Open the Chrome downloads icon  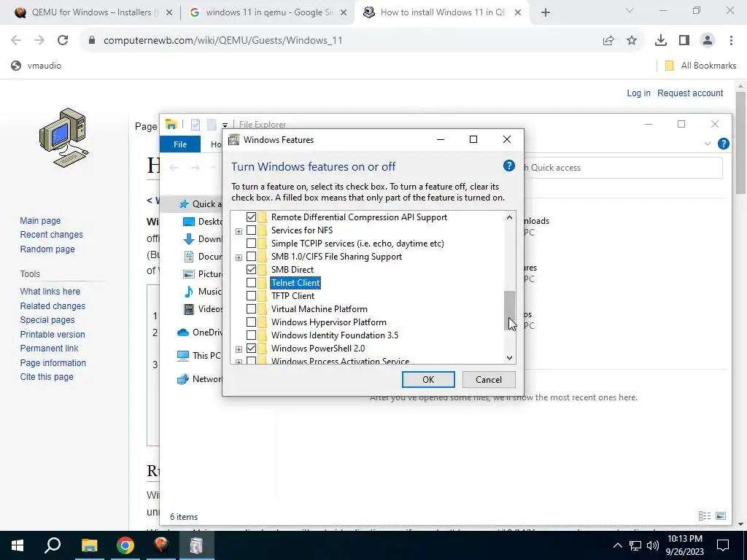(661, 41)
